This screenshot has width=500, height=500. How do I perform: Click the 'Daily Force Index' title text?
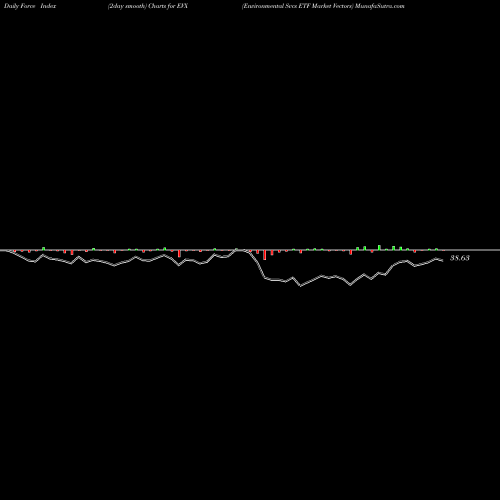(30, 6)
